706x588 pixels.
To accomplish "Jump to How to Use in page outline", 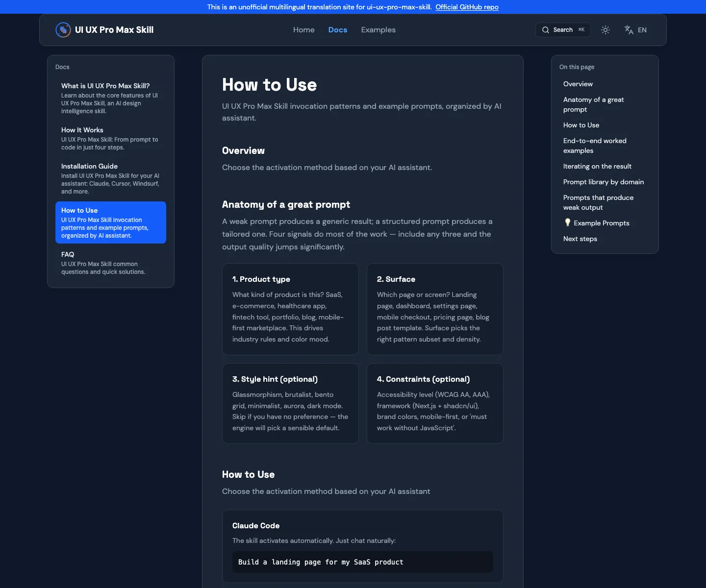I will (581, 125).
